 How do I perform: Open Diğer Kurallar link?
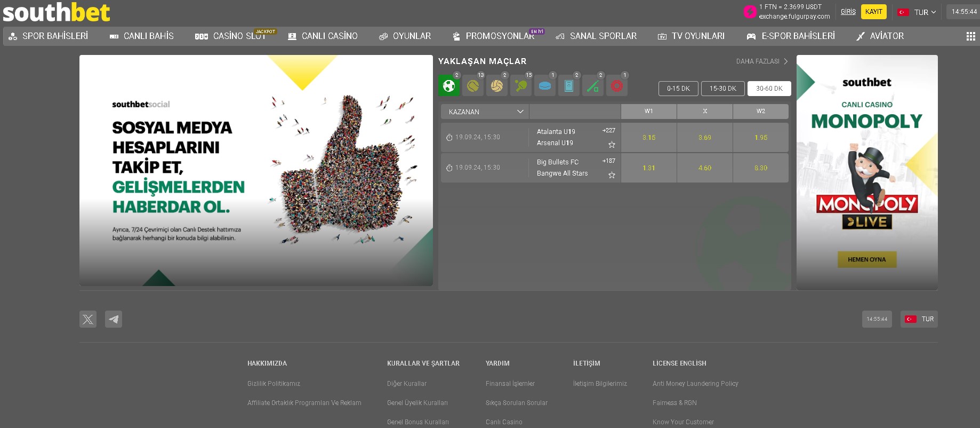click(407, 384)
